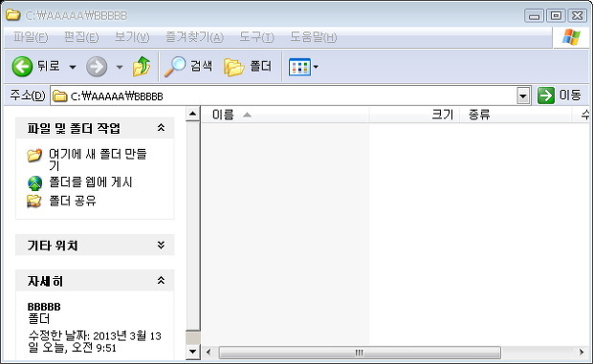
Task: Sort by the 크기 column header
Action: click(414, 115)
